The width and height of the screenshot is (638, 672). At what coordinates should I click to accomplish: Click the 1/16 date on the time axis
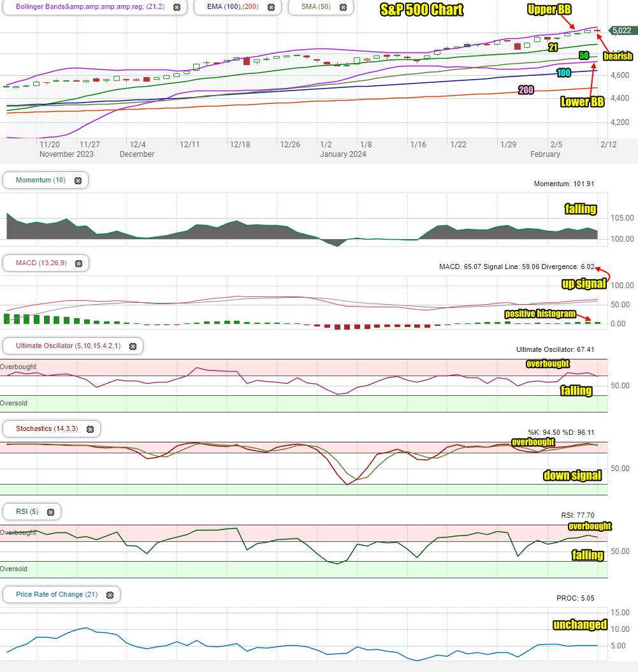418,145
